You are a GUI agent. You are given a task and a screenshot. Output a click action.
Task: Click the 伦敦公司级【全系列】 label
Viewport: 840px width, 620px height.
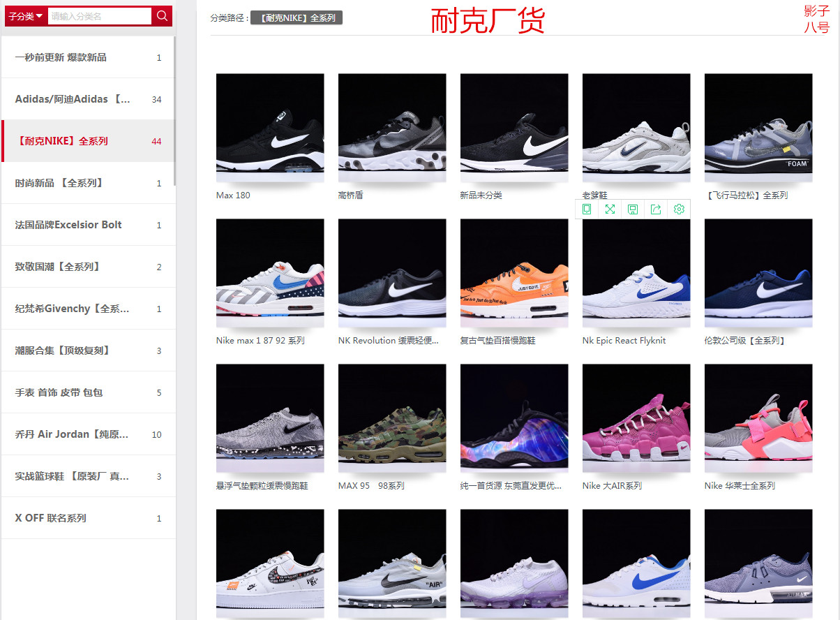745,341
